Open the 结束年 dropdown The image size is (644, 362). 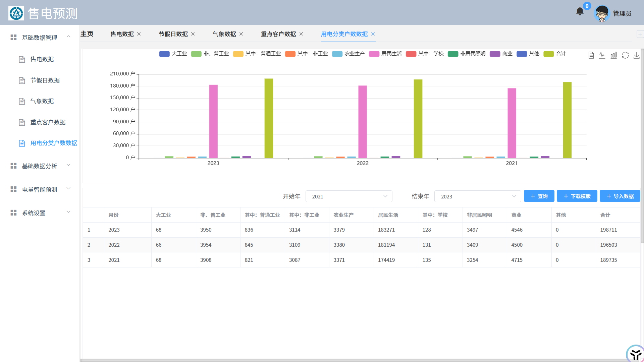click(x=477, y=196)
